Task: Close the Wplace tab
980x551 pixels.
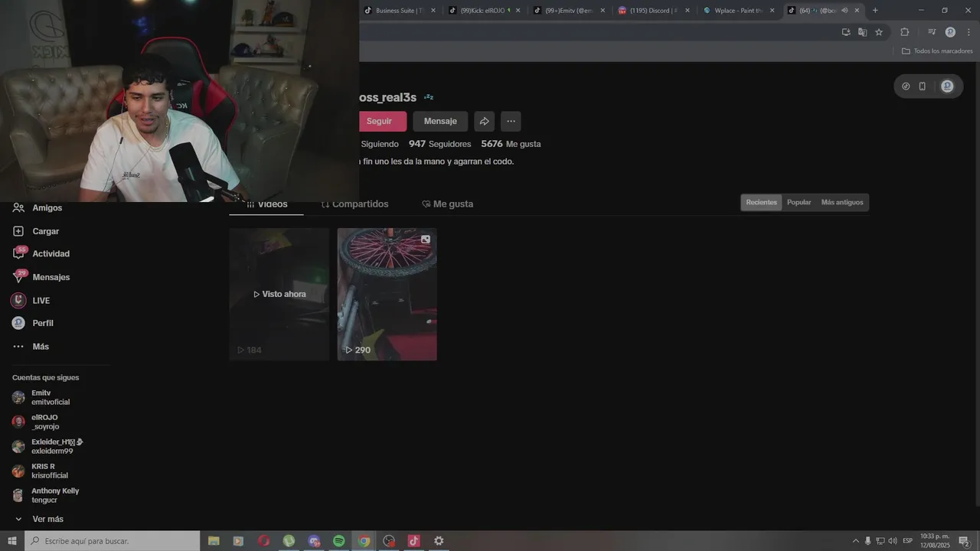Action: tap(772, 10)
